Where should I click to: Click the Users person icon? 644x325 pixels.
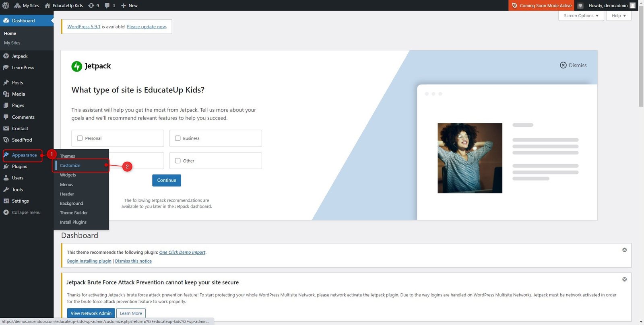(6, 178)
